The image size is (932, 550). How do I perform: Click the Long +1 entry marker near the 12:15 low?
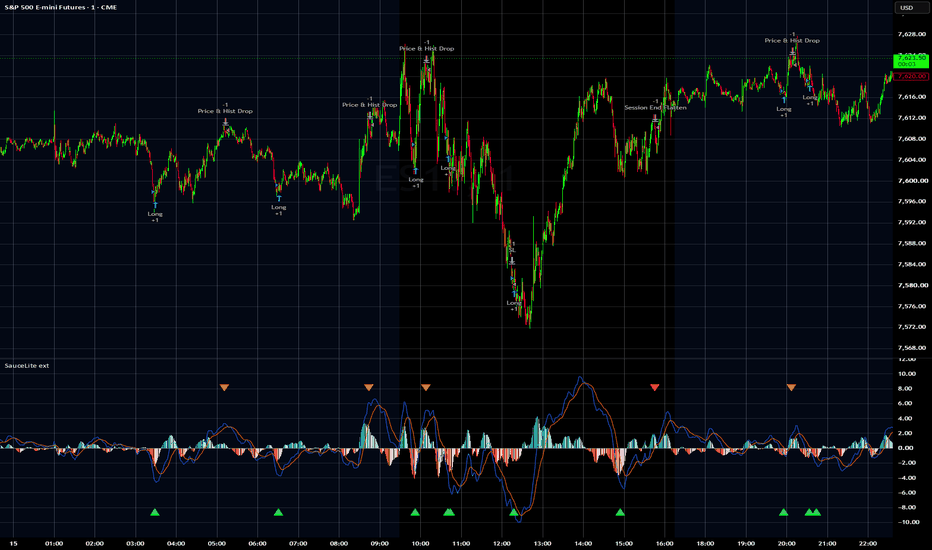(x=514, y=294)
